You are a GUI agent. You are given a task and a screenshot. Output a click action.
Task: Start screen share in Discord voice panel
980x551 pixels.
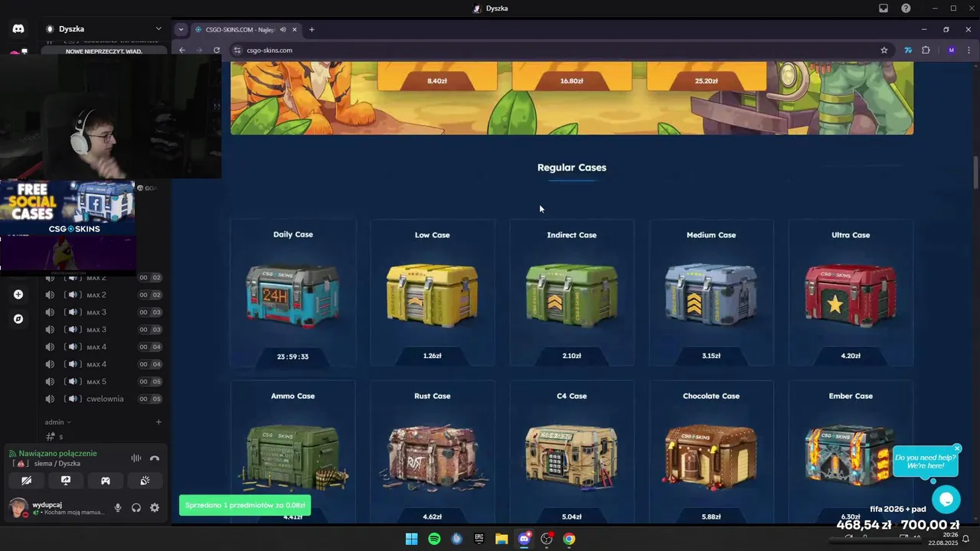[x=66, y=481]
